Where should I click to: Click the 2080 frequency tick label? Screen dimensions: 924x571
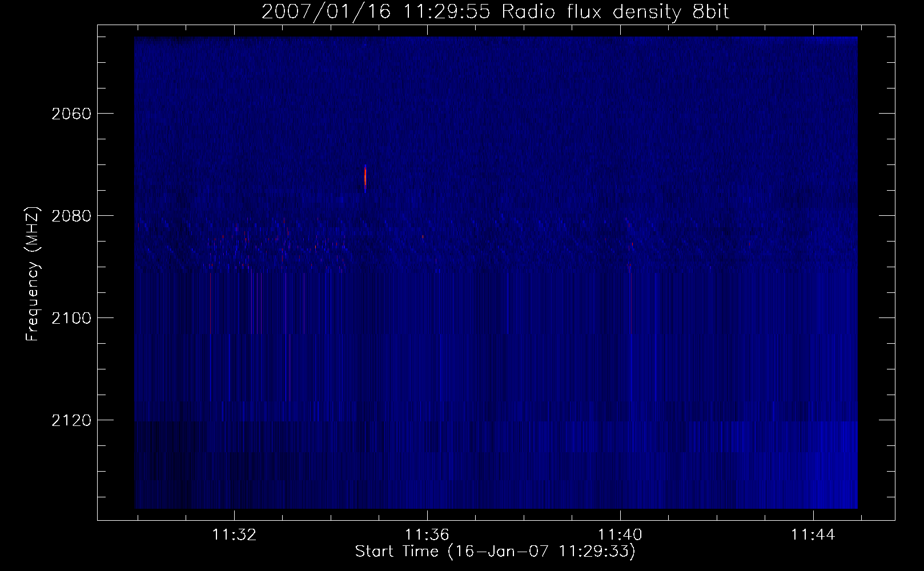[71, 216]
